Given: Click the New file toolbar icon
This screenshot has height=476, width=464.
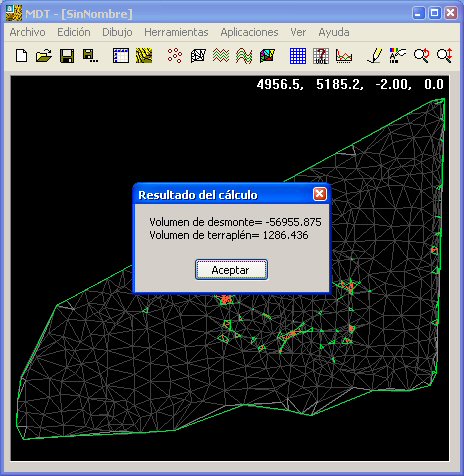Looking at the screenshot, I should coord(22,56).
